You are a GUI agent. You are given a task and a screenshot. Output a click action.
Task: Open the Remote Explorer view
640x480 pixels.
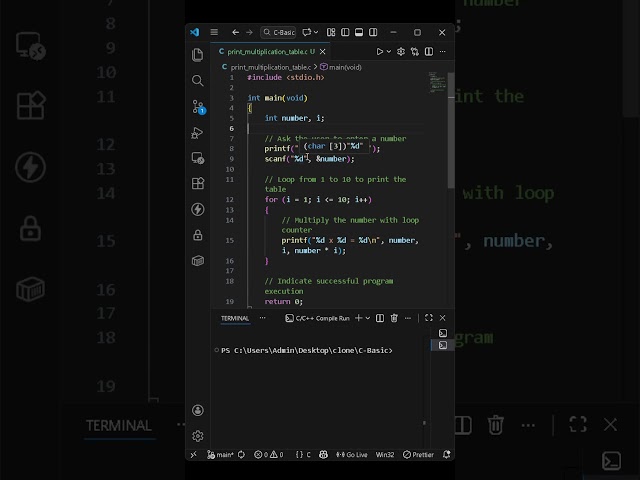pyautogui.click(x=198, y=158)
